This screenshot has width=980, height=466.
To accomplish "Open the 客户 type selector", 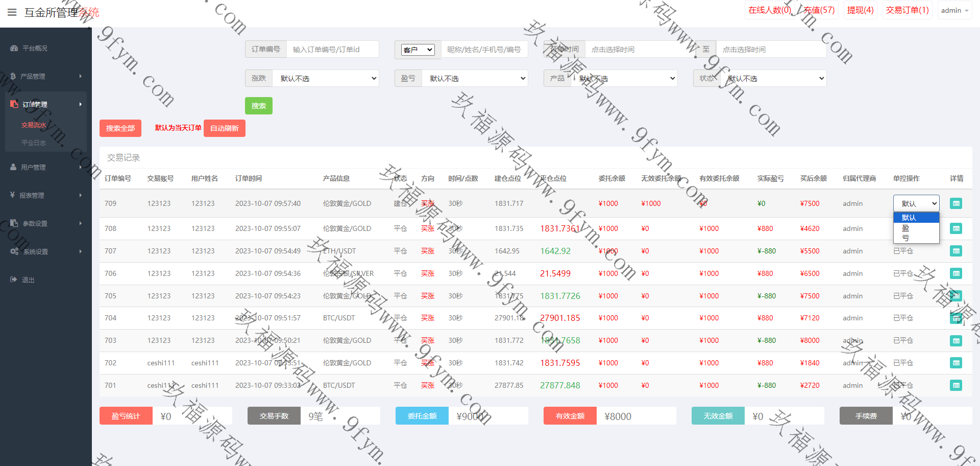I will coord(418,50).
